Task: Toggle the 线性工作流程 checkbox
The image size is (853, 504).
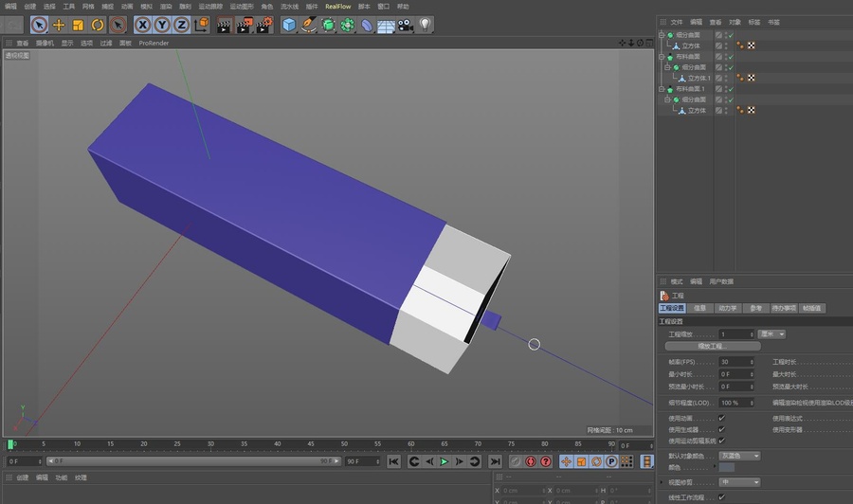Action: pyautogui.click(x=722, y=497)
